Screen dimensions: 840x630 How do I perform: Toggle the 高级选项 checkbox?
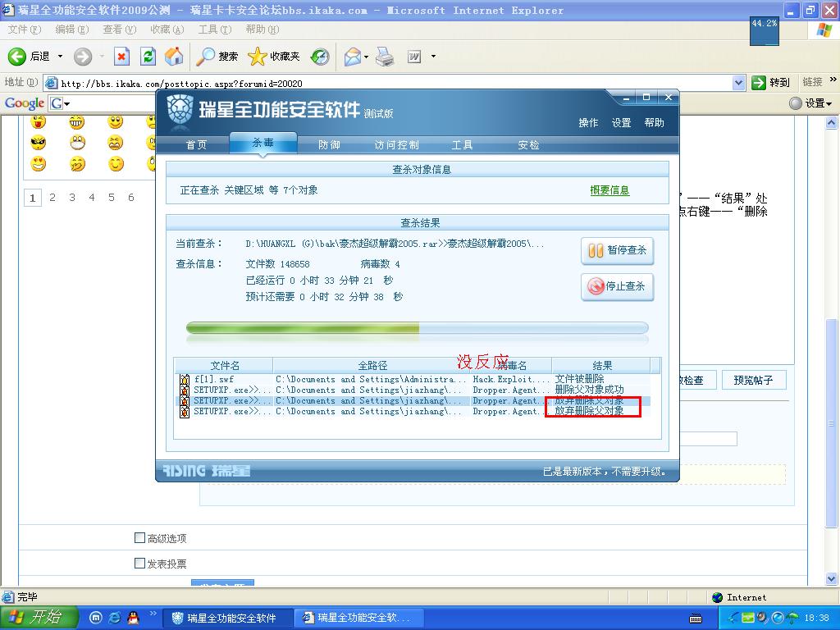[x=139, y=537]
